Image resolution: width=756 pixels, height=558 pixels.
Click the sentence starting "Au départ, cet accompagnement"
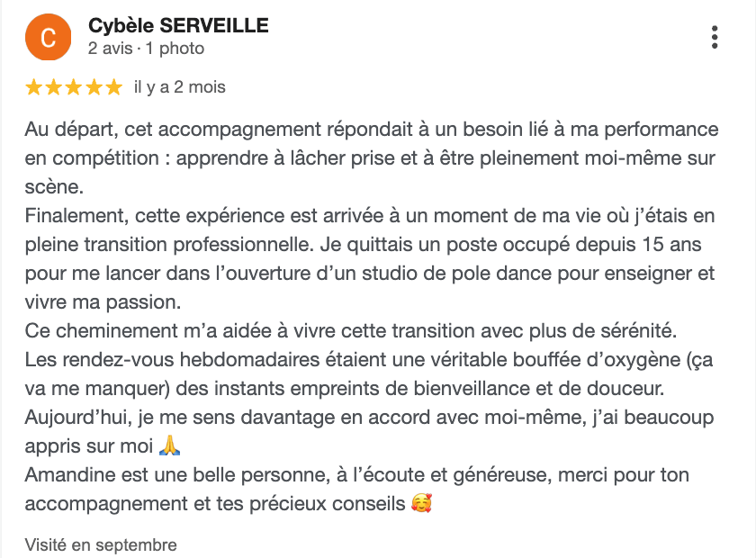pyautogui.click(x=270, y=130)
